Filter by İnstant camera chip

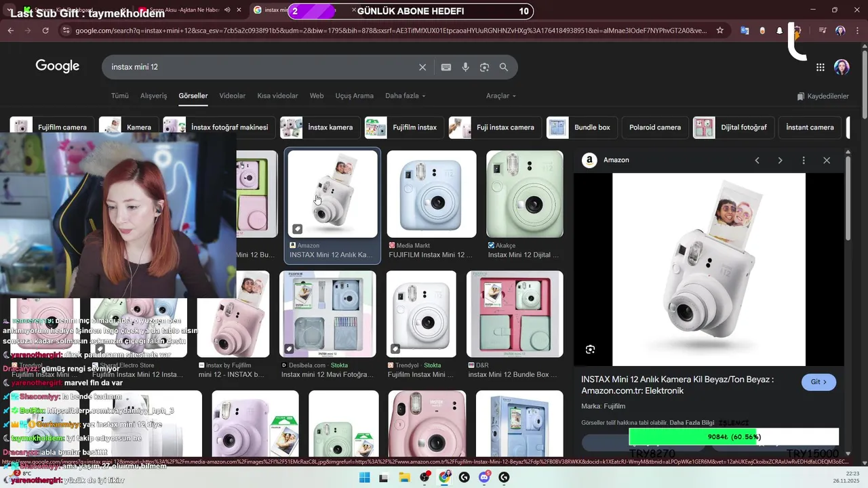click(810, 127)
